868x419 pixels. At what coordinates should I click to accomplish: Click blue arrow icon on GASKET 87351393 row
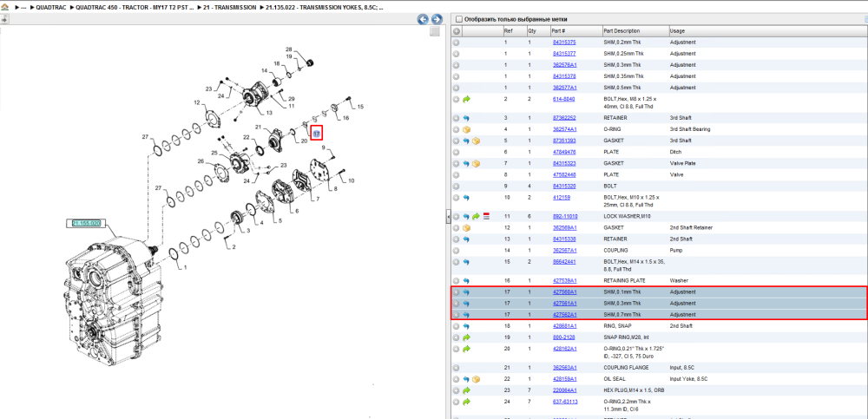(x=466, y=141)
